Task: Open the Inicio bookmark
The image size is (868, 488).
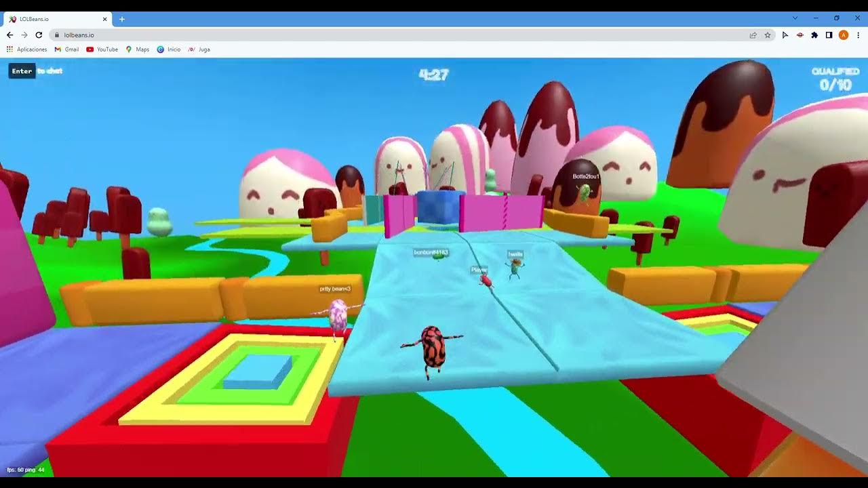Action: coord(169,49)
